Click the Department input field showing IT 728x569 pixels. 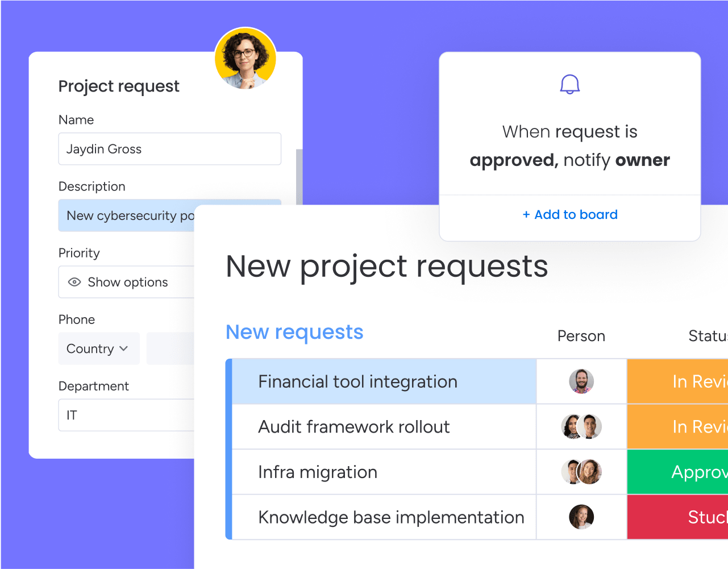(x=126, y=416)
